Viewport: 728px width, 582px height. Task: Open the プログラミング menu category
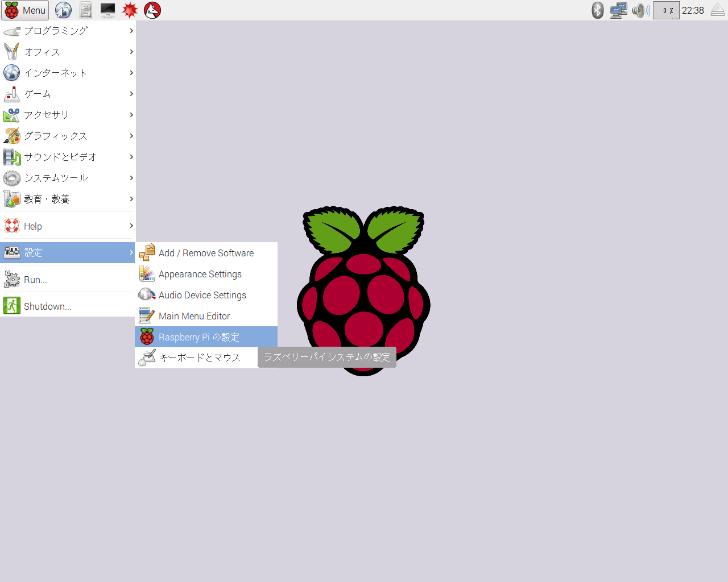(x=68, y=31)
